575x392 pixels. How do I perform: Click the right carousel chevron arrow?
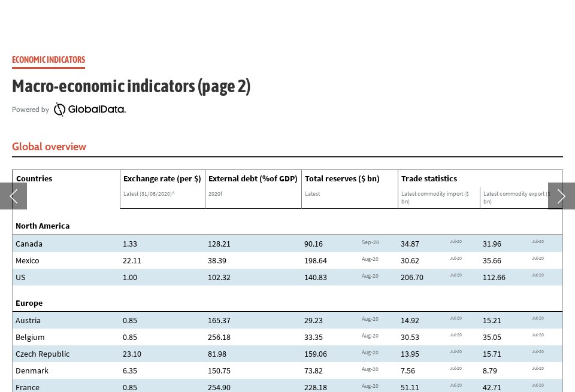click(561, 196)
